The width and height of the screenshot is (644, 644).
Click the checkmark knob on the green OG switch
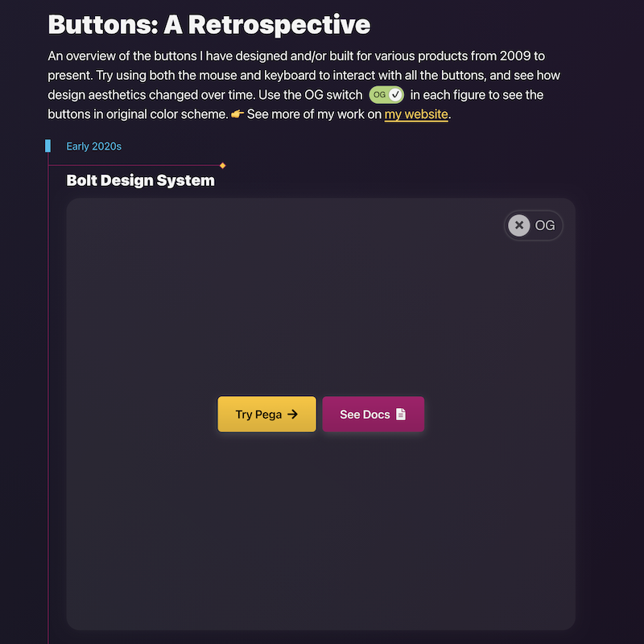395,95
